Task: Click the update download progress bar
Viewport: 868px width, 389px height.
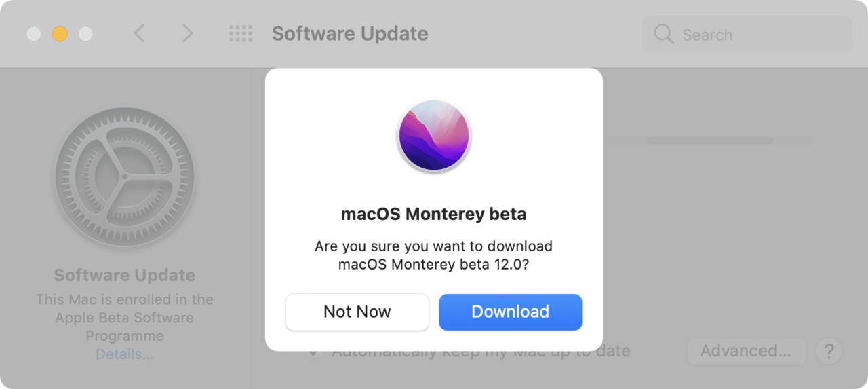Action: point(707,141)
